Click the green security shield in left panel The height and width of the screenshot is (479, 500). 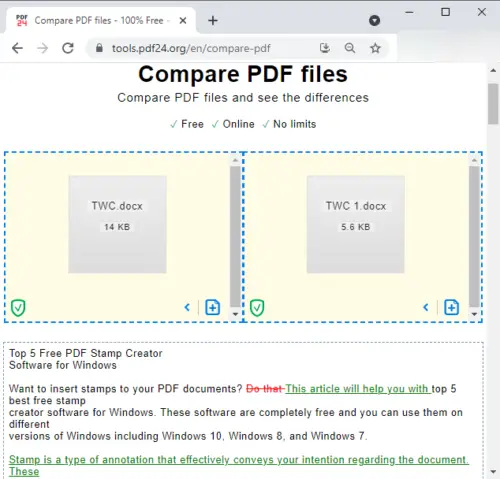(18, 308)
